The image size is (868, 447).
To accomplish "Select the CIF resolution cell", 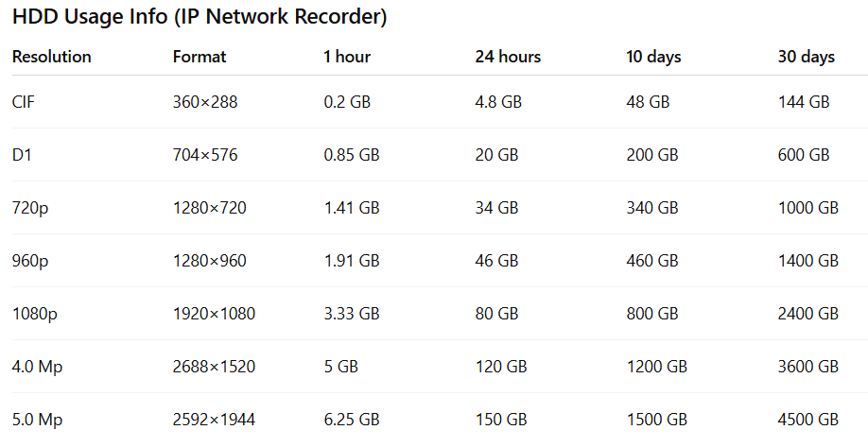I will click(x=24, y=102).
